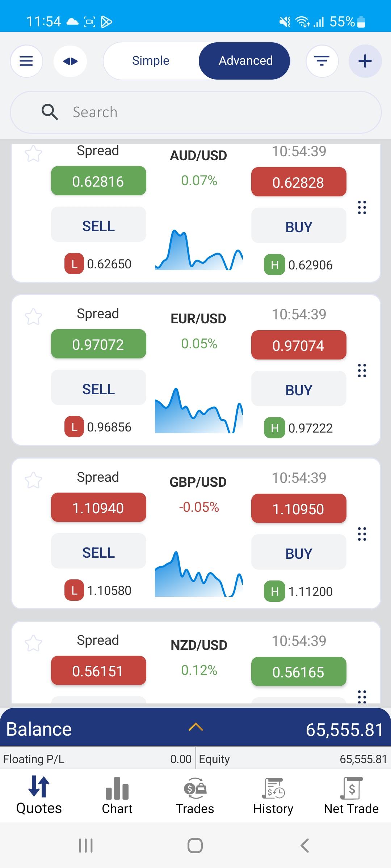Open the Chart view
Viewport: 391px width, 868px height.
pyautogui.click(x=117, y=796)
